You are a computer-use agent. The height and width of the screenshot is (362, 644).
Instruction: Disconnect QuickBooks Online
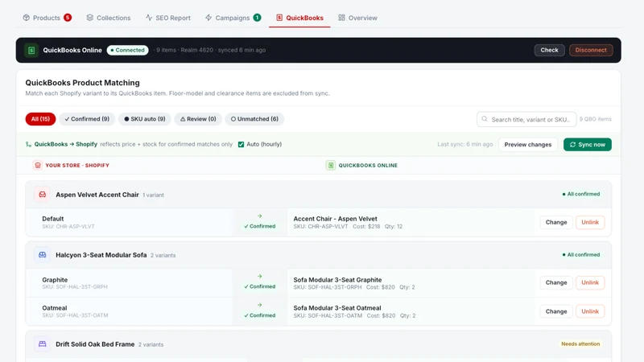[591, 50]
